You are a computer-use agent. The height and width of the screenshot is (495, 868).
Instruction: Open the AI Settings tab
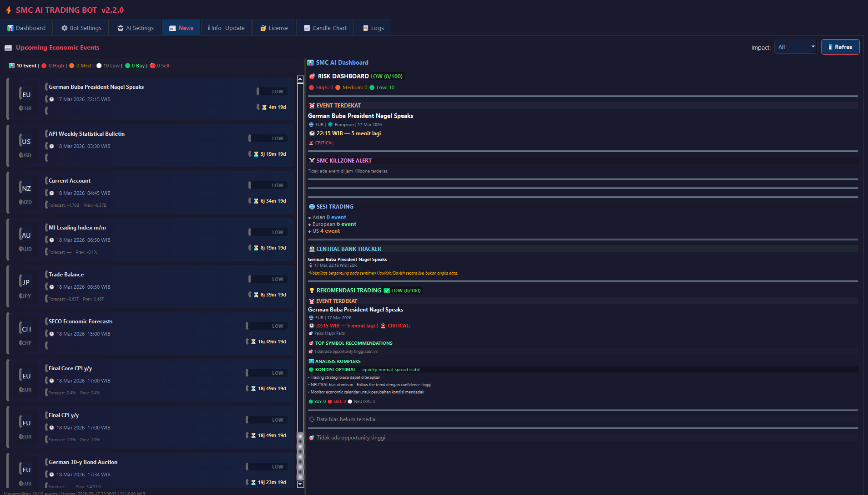(135, 27)
